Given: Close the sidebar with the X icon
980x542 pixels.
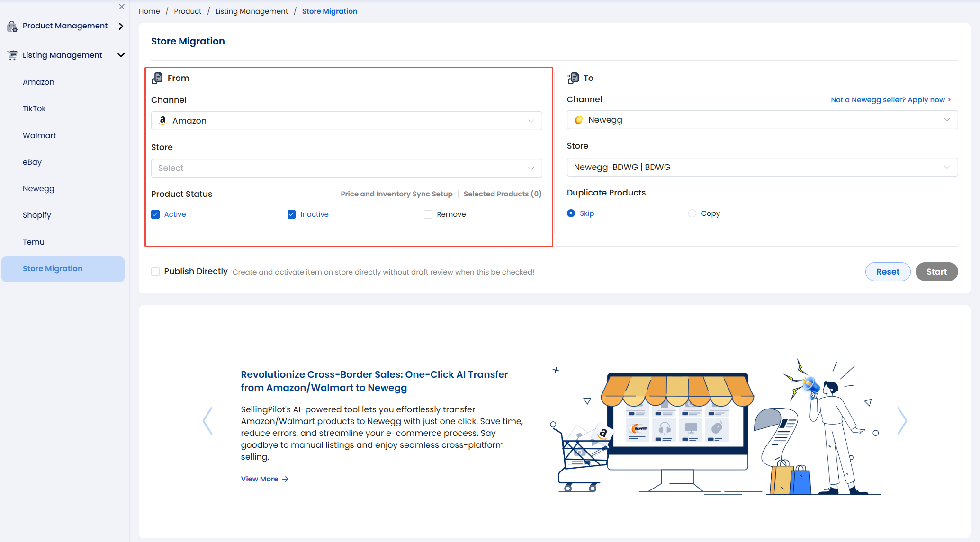Looking at the screenshot, I should click(122, 7).
